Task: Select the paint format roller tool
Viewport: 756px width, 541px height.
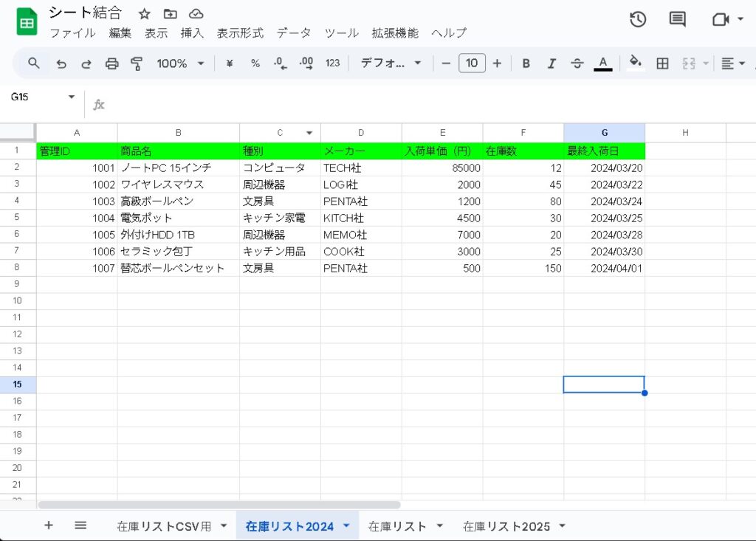Action: click(x=137, y=63)
